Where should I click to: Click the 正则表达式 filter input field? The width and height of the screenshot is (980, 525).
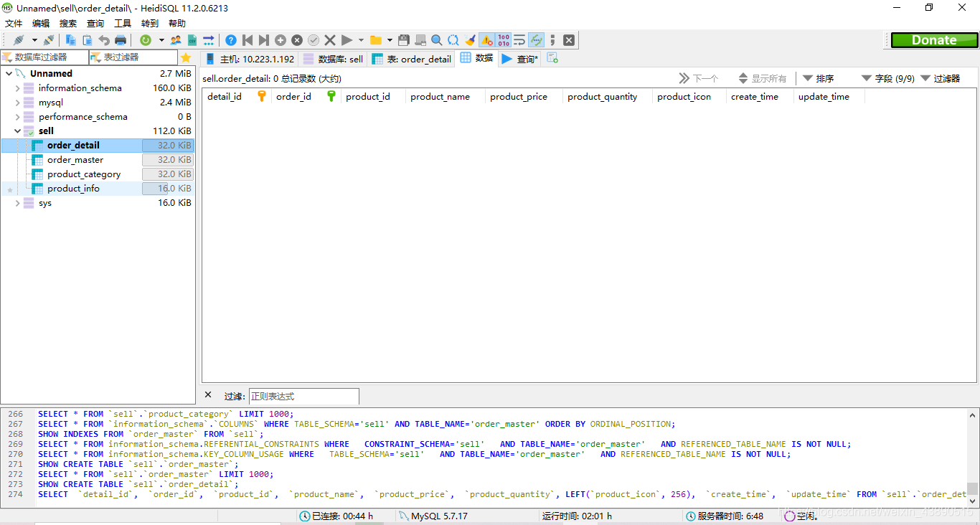point(303,396)
